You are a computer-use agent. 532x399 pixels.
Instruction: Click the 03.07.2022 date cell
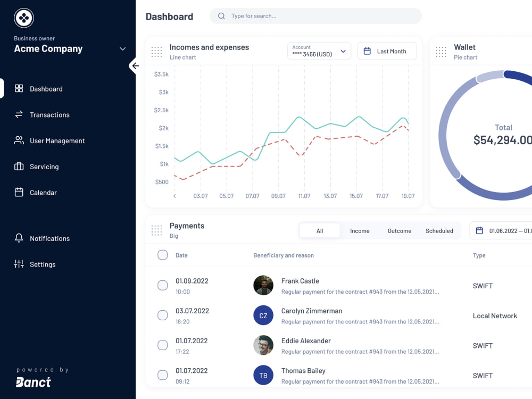192,311
